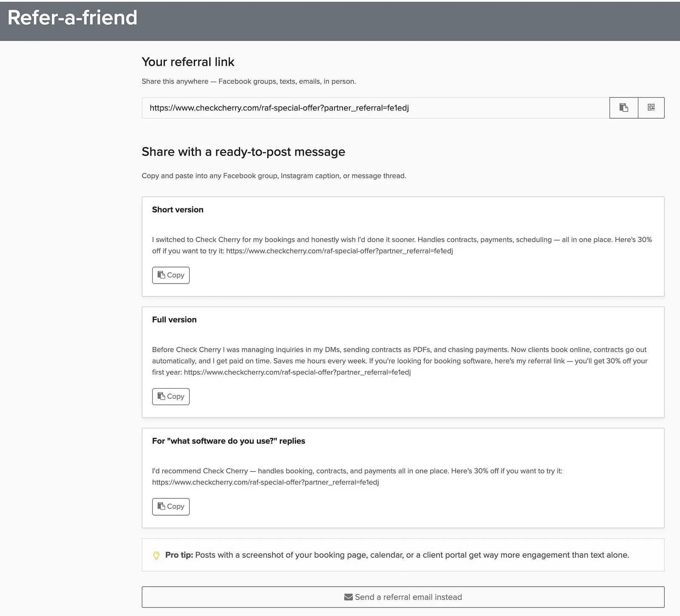Screen dimensions: 680x616
Task: Click the Full version message text
Action: [x=400, y=361]
